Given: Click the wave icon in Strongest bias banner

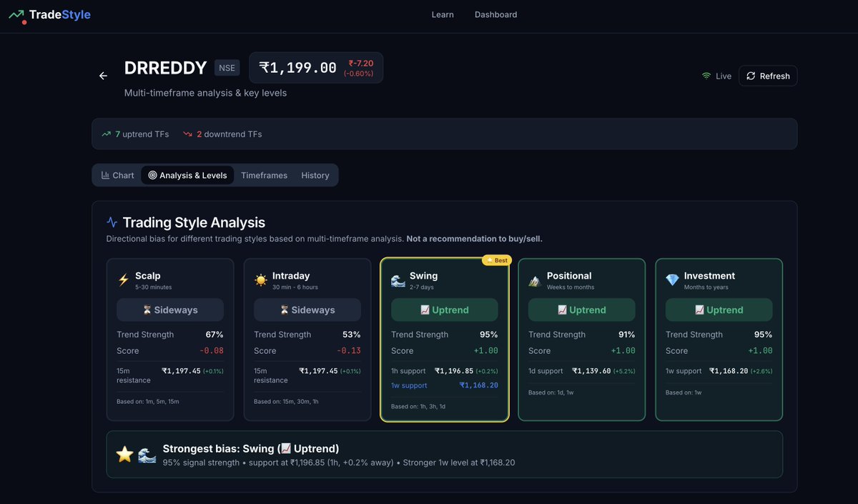Looking at the screenshot, I should (x=147, y=455).
